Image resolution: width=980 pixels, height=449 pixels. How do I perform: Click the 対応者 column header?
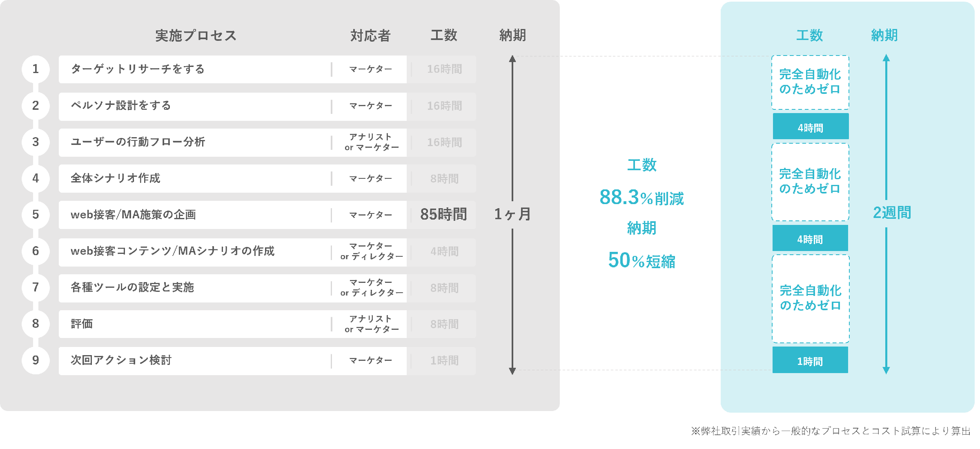pyautogui.click(x=370, y=36)
